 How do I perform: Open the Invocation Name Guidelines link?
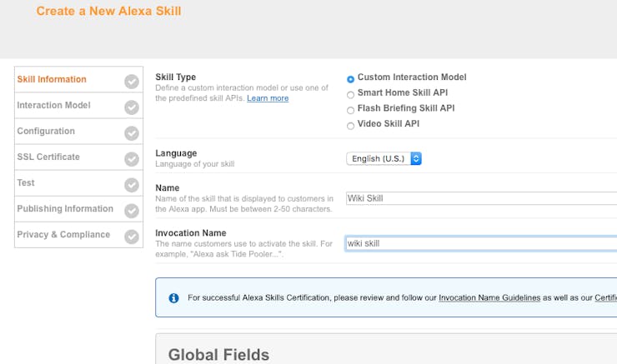click(x=489, y=298)
